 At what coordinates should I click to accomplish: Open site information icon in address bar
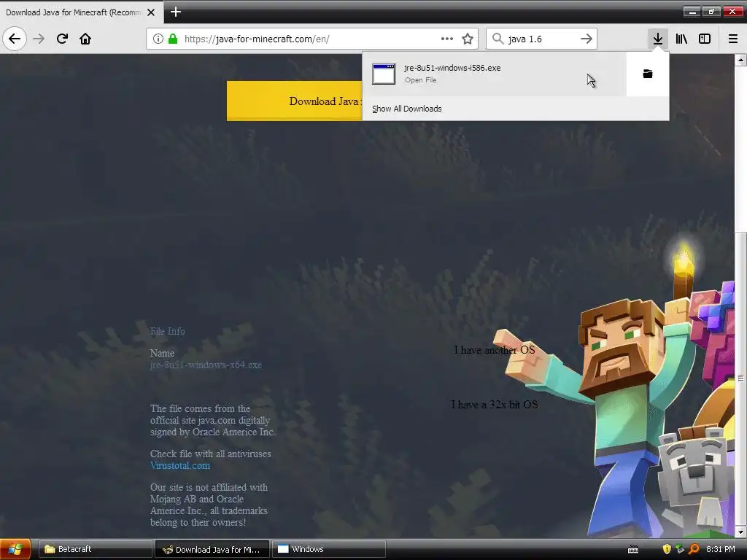pyautogui.click(x=158, y=39)
